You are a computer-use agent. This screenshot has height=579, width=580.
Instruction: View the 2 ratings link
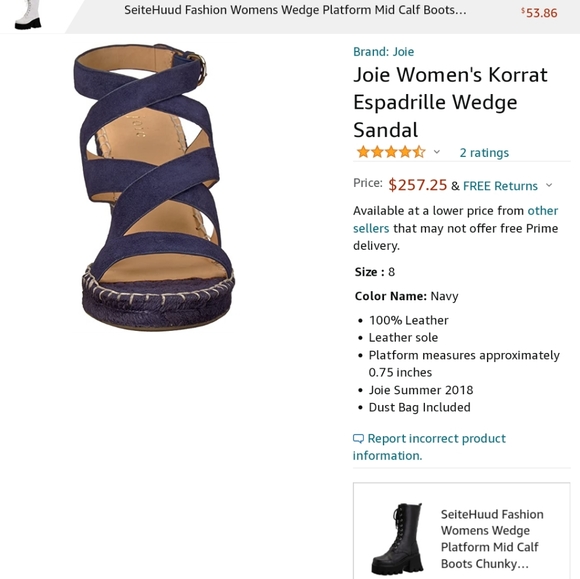pyautogui.click(x=484, y=152)
